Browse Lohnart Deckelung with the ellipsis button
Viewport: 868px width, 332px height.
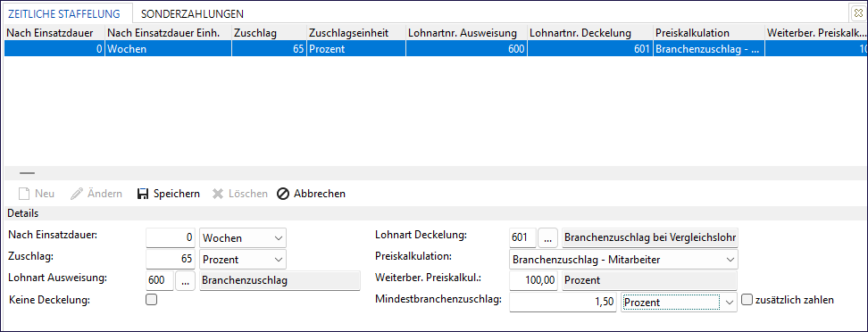(x=547, y=238)
